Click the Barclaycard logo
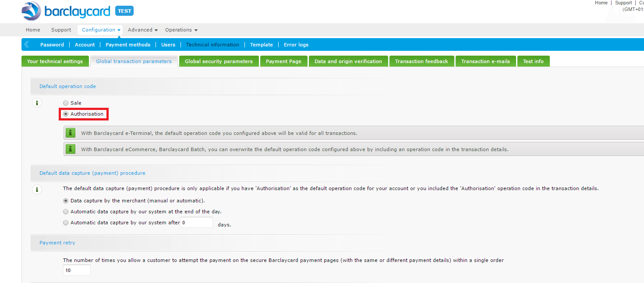This screenshot has width=644, height=283. coord(66,11)
